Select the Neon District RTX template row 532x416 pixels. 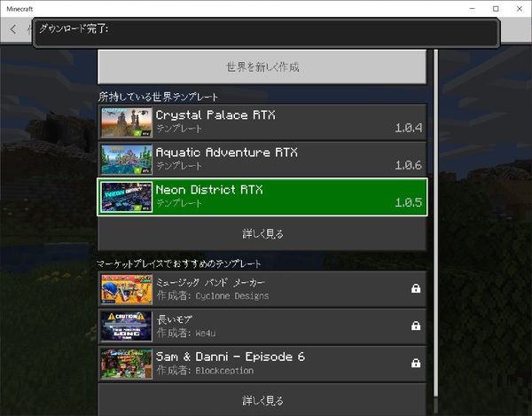click(262, 197)
